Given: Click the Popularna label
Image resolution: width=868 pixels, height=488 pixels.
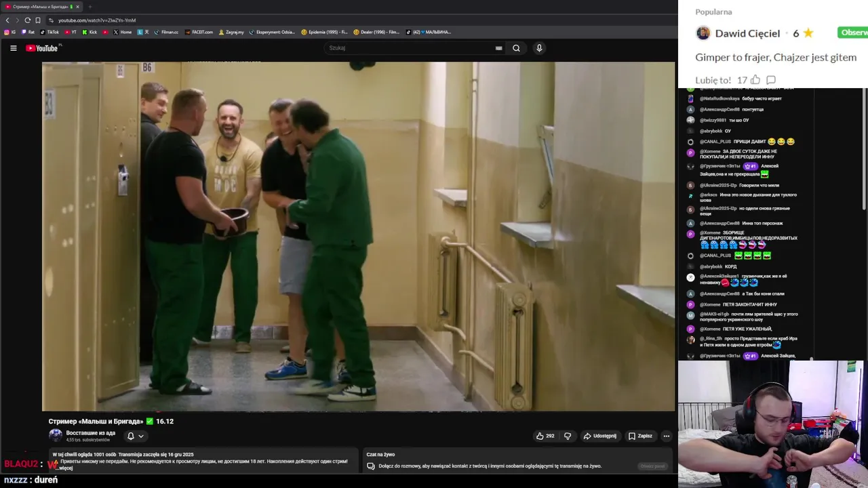Looking at the screenshot, I should pyautogui.click(x=713, y=12).
